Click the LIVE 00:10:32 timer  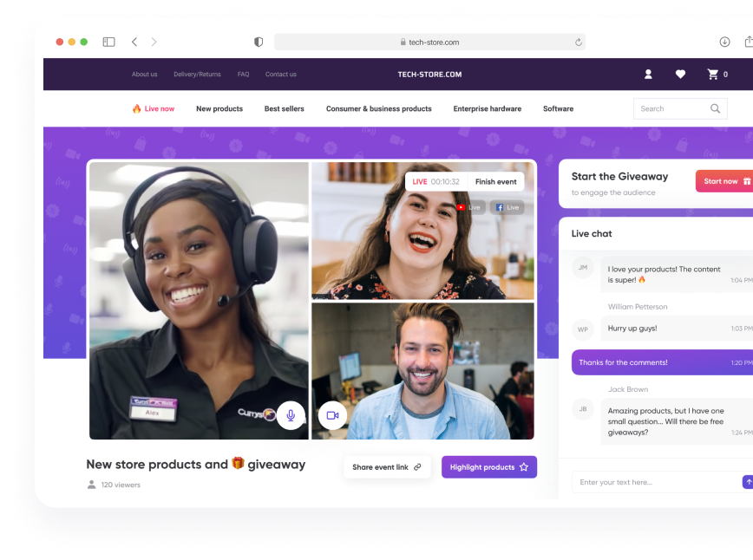[x=436, y=182]
